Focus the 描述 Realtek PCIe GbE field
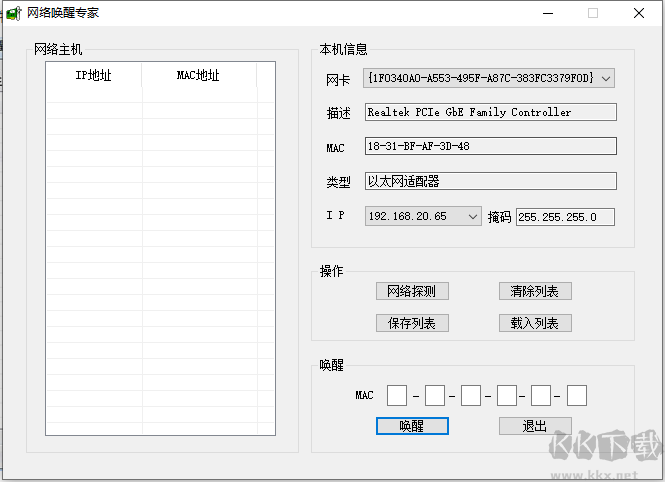The width and height of the screenshot is (665, 482). tap(491, 112)
